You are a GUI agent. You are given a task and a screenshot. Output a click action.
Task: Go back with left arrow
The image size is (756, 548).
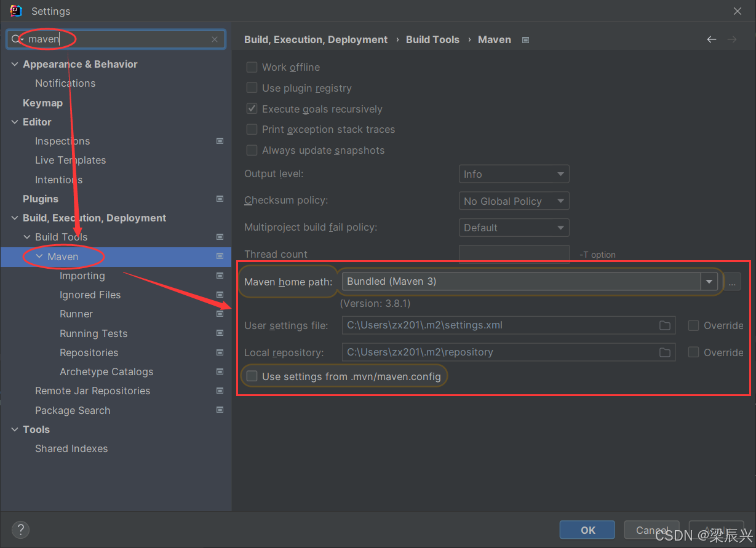click(x=712, y=39)
